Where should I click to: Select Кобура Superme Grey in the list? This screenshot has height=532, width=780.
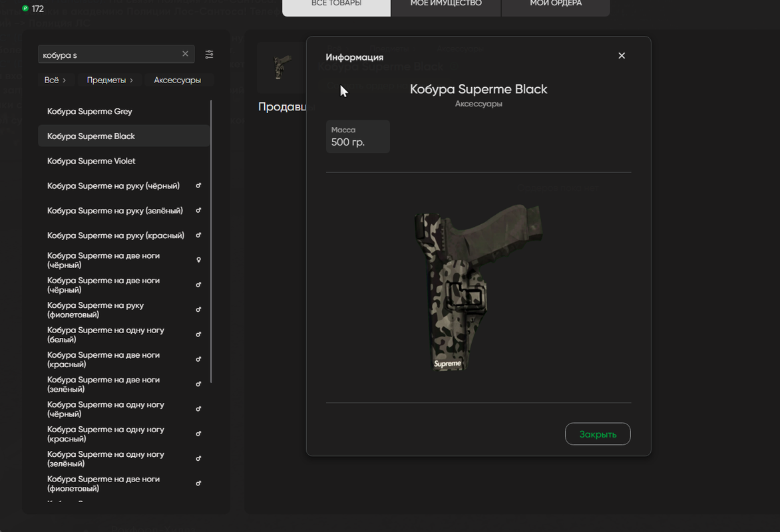pyautogui.click(x=123, y=111)
